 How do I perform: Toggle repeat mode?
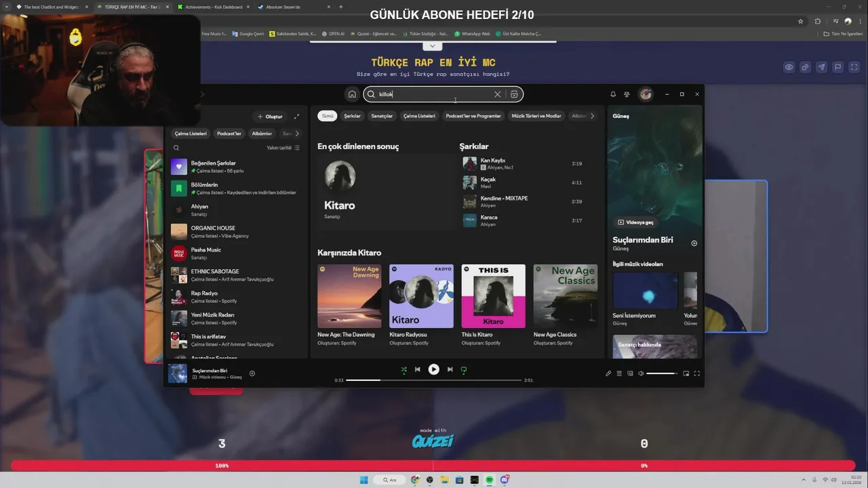click(x=464, y=369)
